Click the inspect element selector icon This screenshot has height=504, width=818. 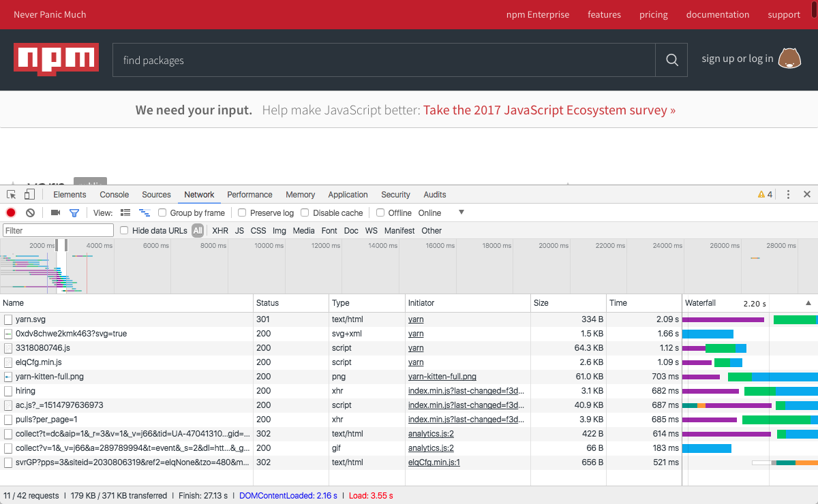click(x=12, y=195)
